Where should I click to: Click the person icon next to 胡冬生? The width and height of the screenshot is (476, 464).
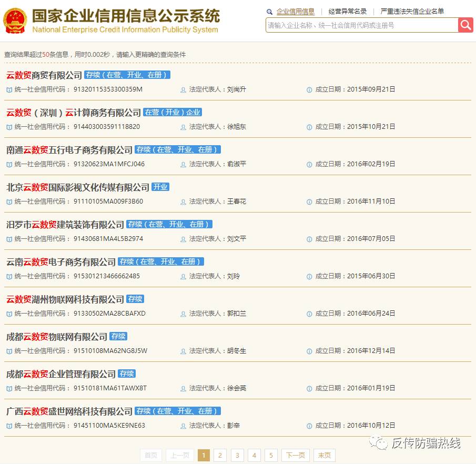point(183,351)
